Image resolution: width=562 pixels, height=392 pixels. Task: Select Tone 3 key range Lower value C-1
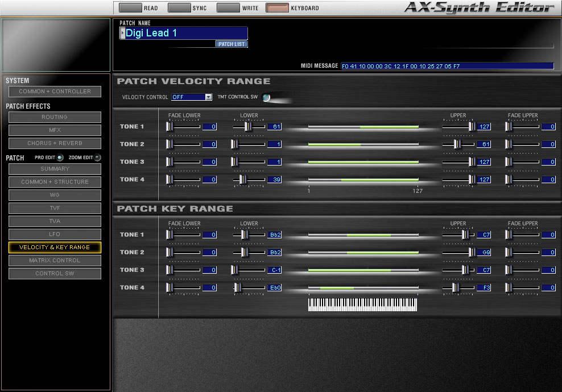(x=275, y=270)
